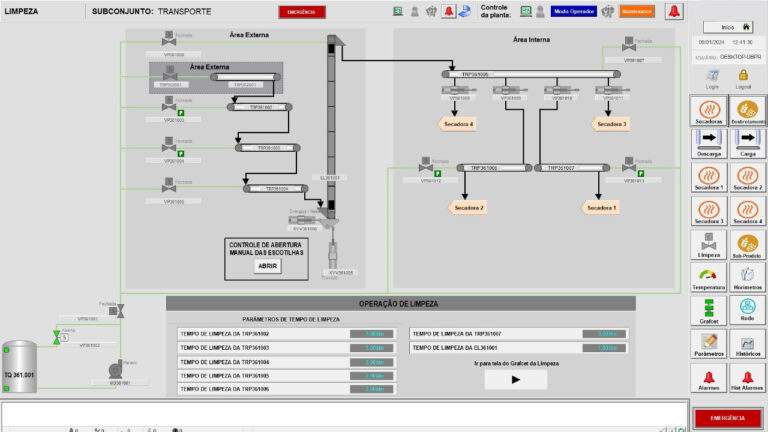The width and height of the screenshot is (768, 432).
Task: Click the orange maintenance mode button
Action: (637, 11)
